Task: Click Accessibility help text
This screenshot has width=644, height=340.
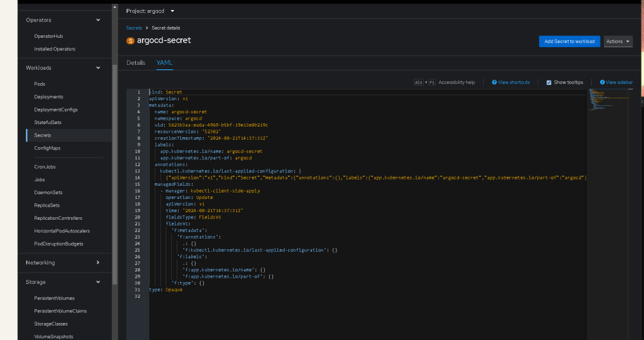Action: (x=457, y=82)
